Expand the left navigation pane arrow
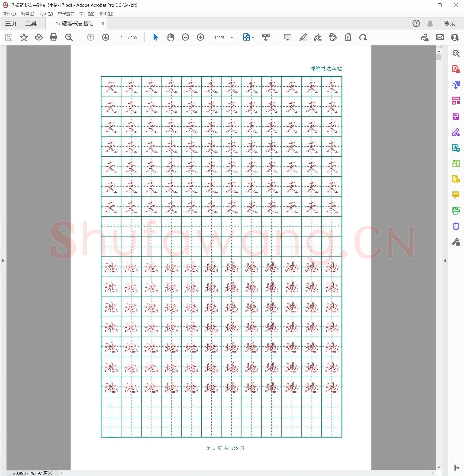The image size is (464, 476). click(3, 260)
